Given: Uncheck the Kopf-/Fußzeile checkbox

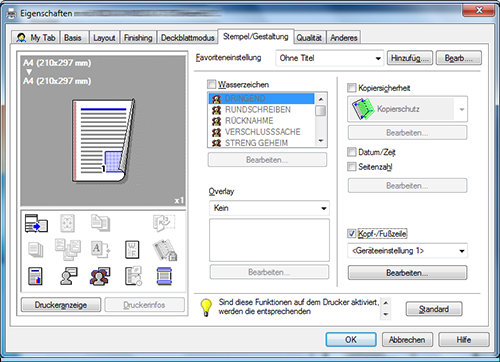Looking at the screenshot, I should coord(352,233).
